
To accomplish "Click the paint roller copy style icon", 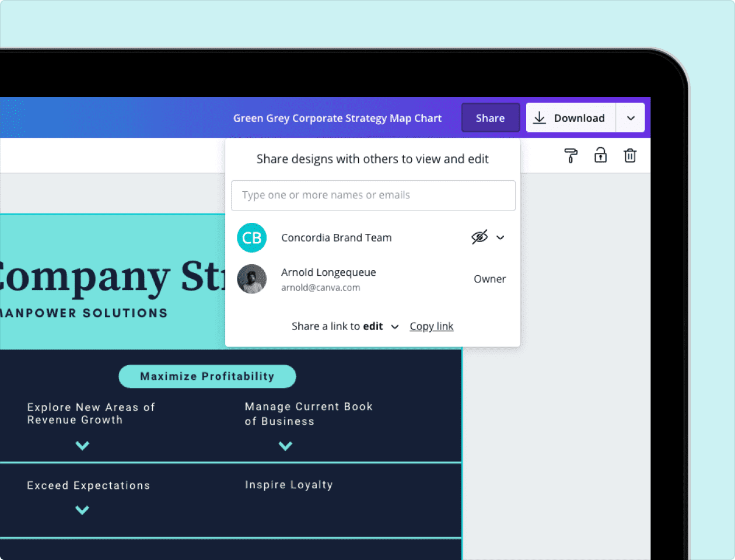I will click(x=570, y=156).
